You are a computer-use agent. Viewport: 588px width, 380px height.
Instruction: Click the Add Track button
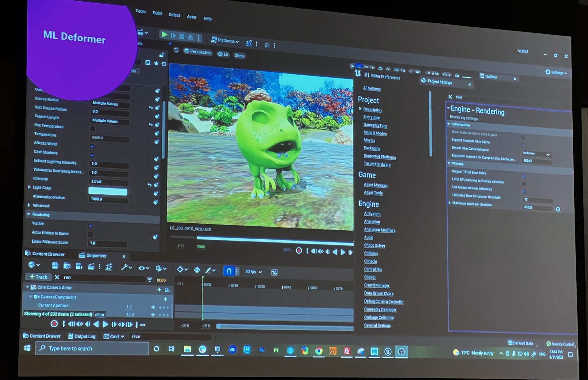[38, 277]
